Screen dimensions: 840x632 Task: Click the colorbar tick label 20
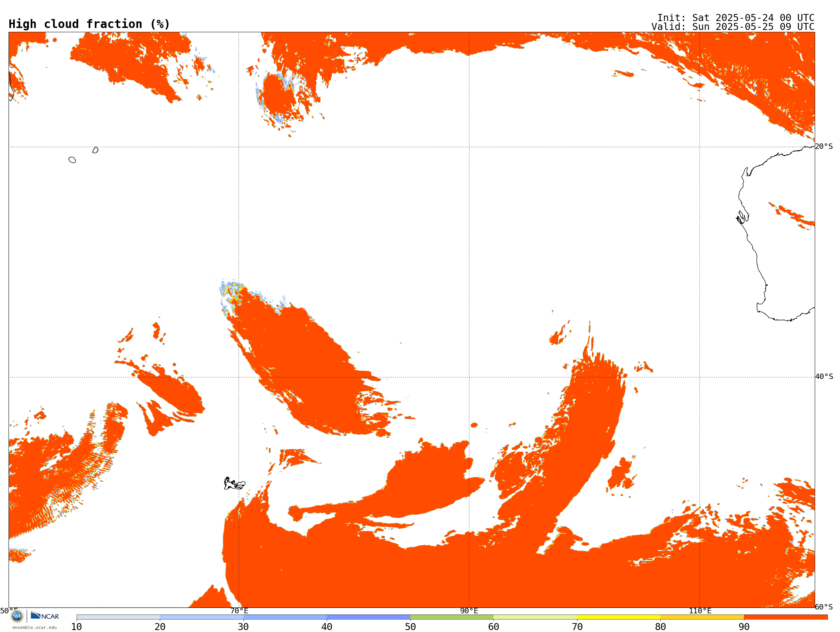(160, 627)
